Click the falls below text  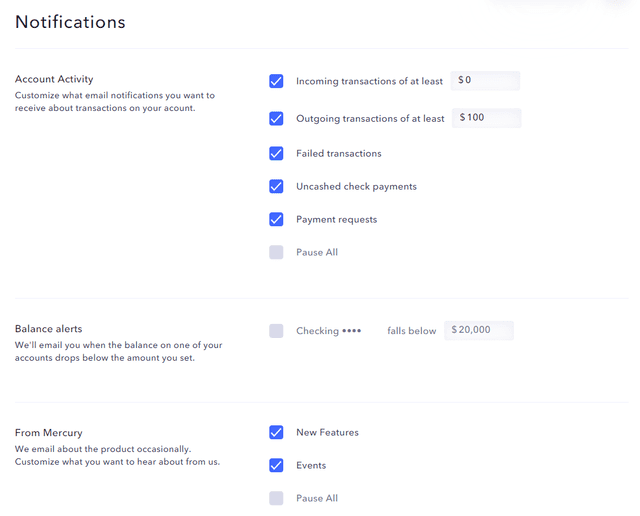click(412, 331)
